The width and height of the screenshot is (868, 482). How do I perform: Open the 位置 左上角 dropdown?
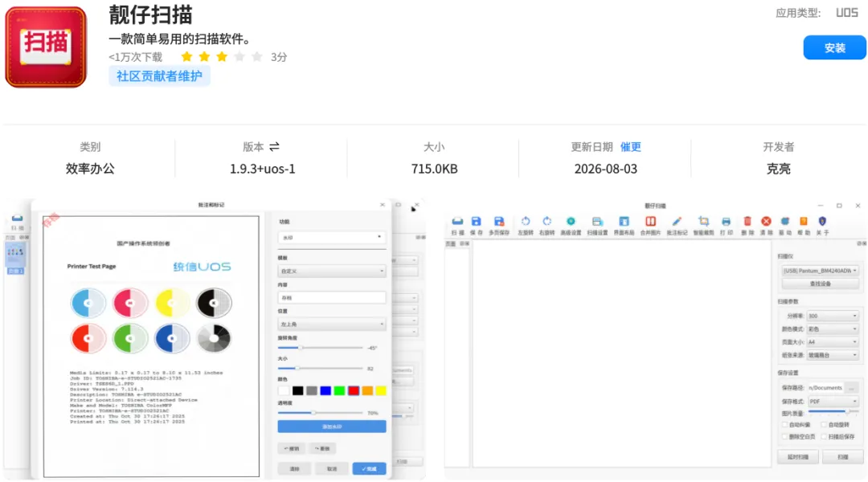tap(331, 325)
